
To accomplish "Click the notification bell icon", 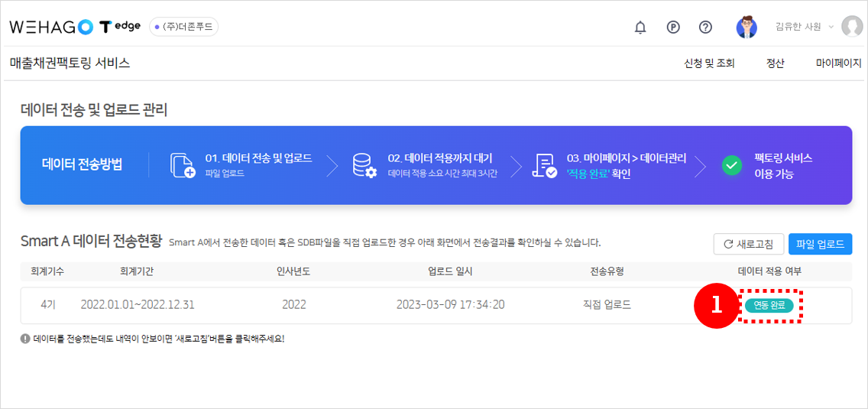I will [x=640, y=28].
